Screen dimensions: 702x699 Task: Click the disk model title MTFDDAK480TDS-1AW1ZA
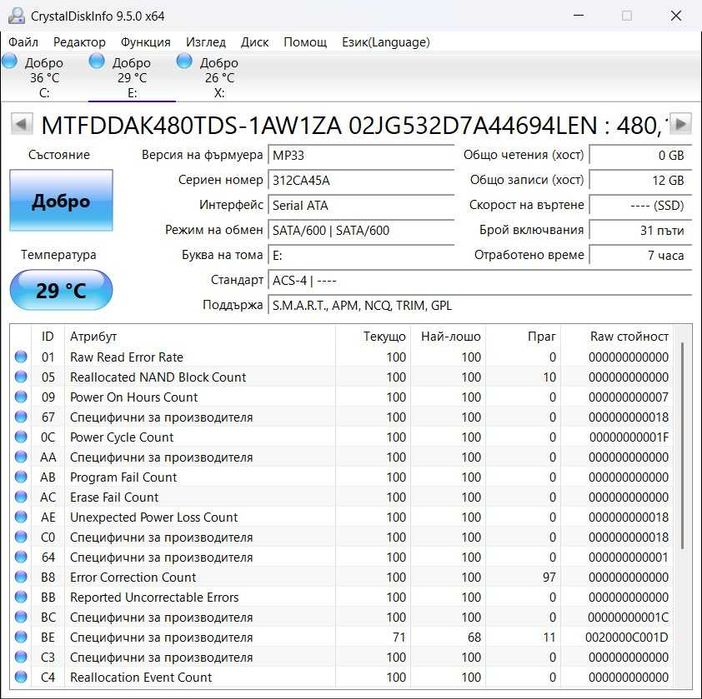191,125
